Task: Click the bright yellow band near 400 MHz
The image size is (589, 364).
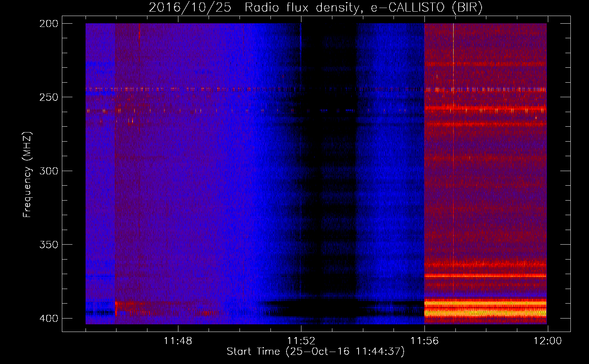Action: 485,312
